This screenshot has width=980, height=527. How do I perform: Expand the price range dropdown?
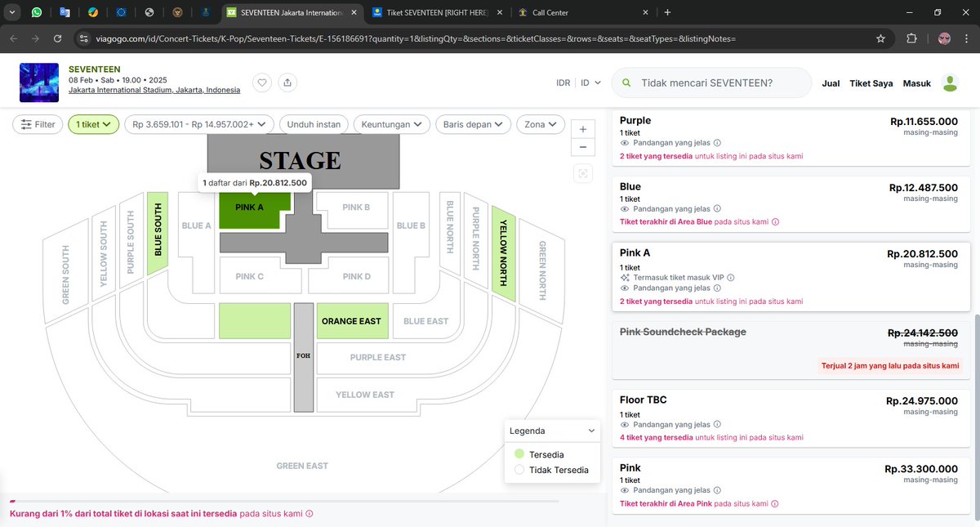[199, 124]
